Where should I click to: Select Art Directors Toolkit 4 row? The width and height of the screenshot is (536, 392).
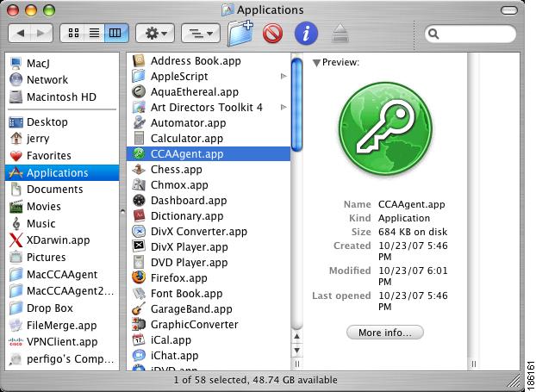click(209, 108)
